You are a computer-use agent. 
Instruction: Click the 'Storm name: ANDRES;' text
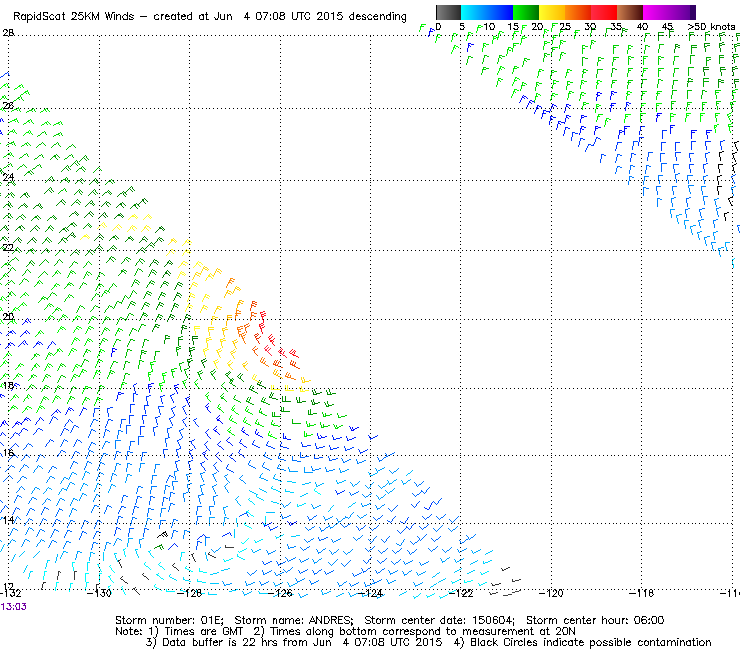[294, 620]
